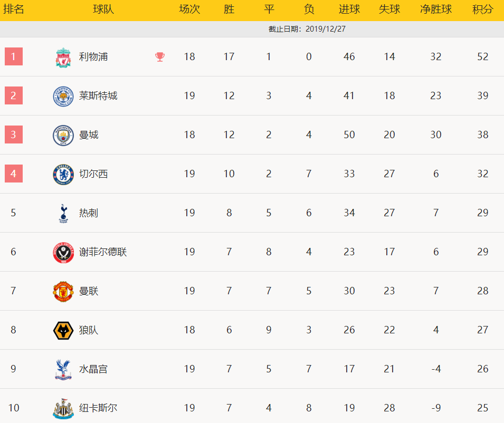
Task: Click the Tottenham Hotspur cockerel crest
Action: click(x=63, y=213)
